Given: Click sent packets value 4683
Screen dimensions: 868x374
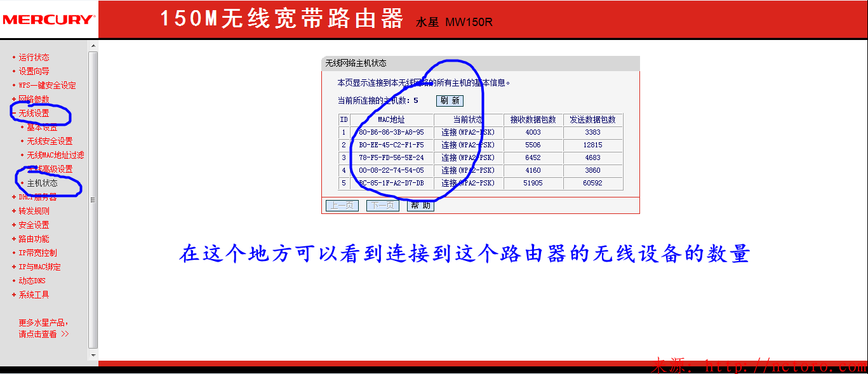Looking at the screenshot, I should pos(593,157).
